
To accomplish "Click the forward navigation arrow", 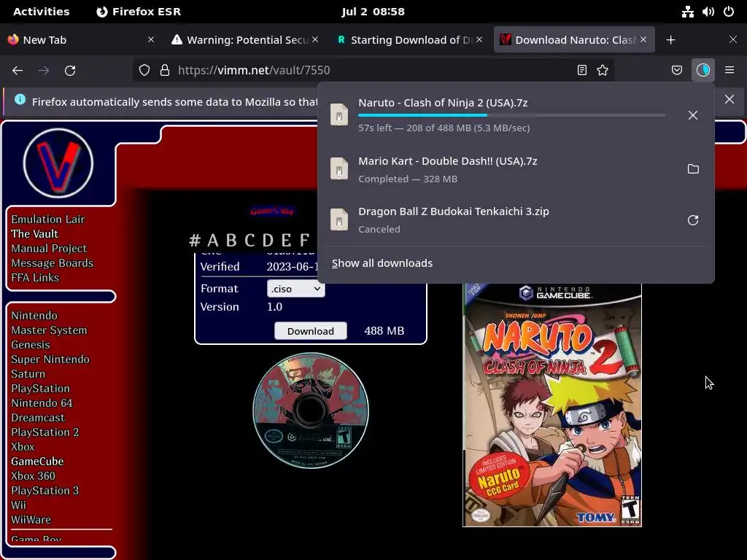I will [x=44, y=71].
